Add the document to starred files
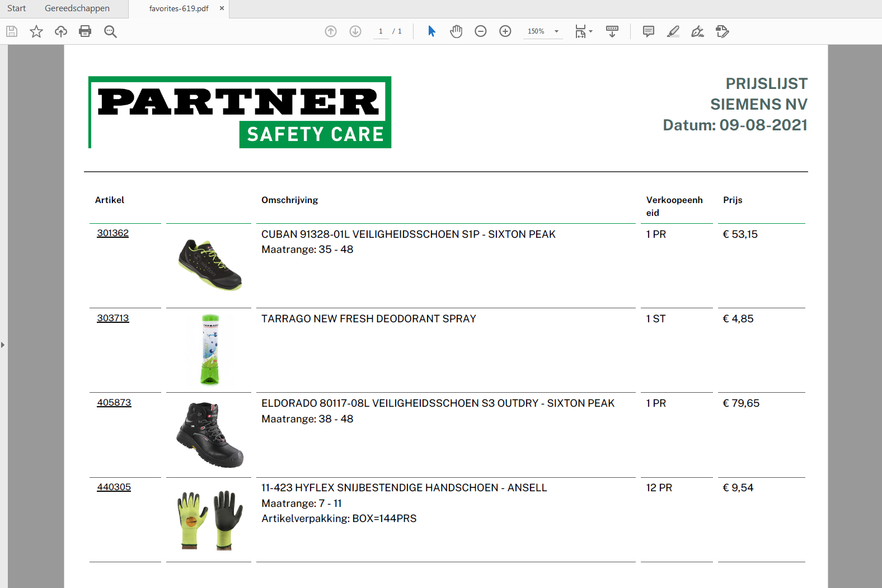The height and width of the screenshot is (588, 882). tap(36, 31)
